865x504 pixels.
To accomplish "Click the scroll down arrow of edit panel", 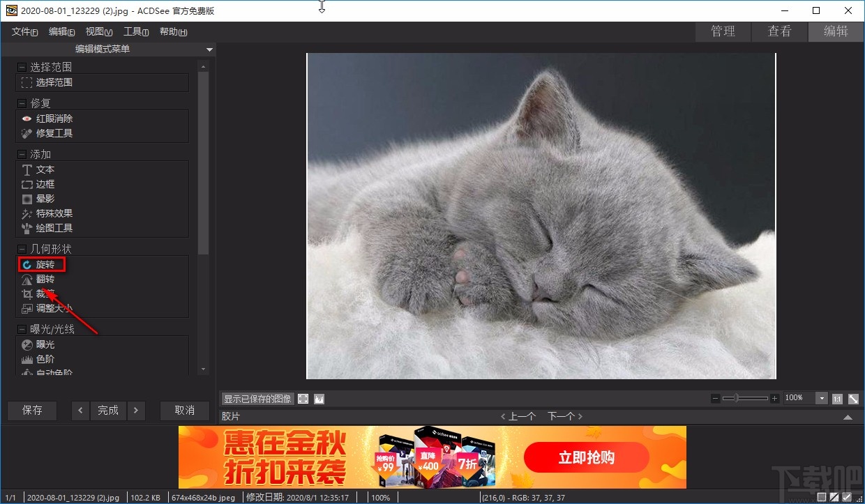I will (203, 369).
